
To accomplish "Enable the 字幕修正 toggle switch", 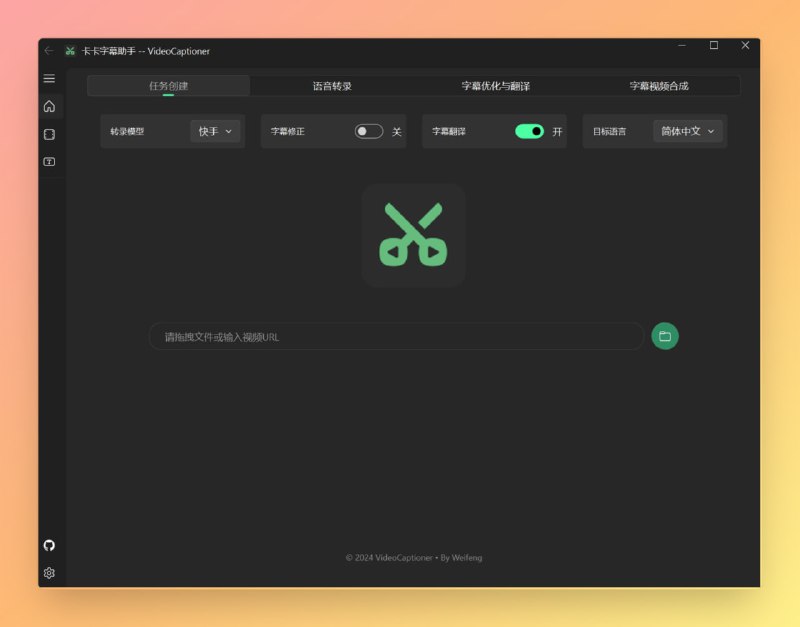I will click(368, 131).
